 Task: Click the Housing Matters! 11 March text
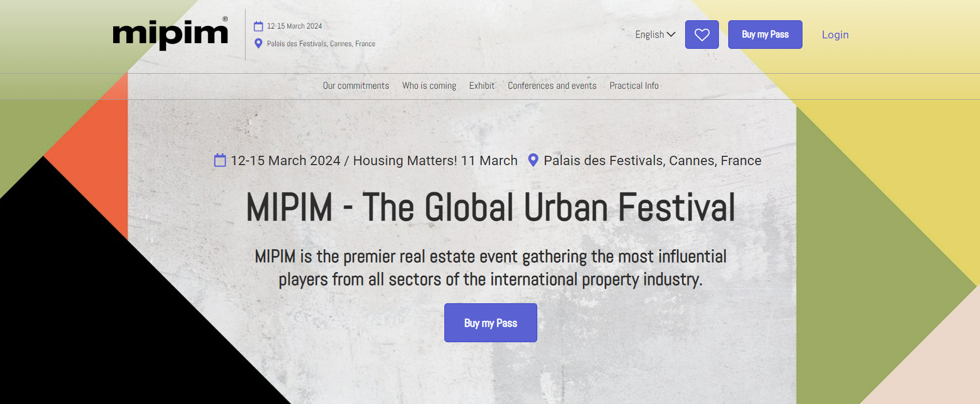tap(435, 160)
